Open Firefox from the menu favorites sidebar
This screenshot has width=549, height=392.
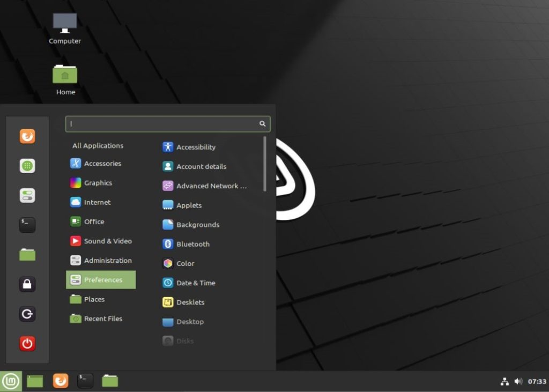coord(27,136)
